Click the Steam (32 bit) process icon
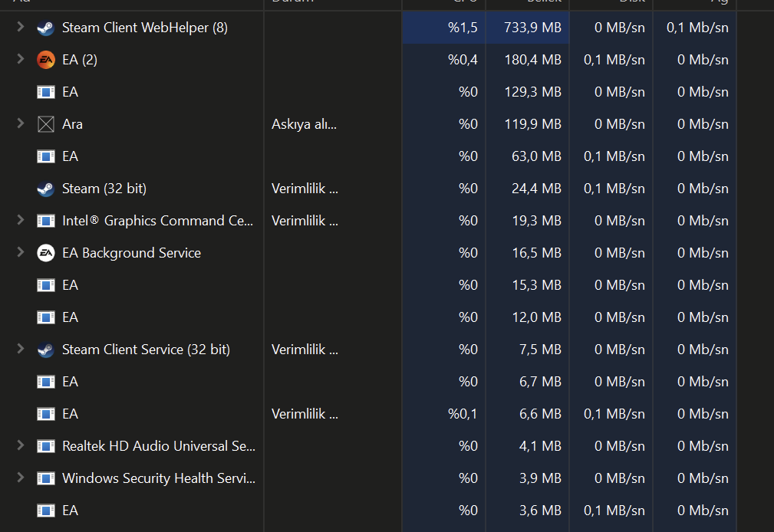 point(45,189)
